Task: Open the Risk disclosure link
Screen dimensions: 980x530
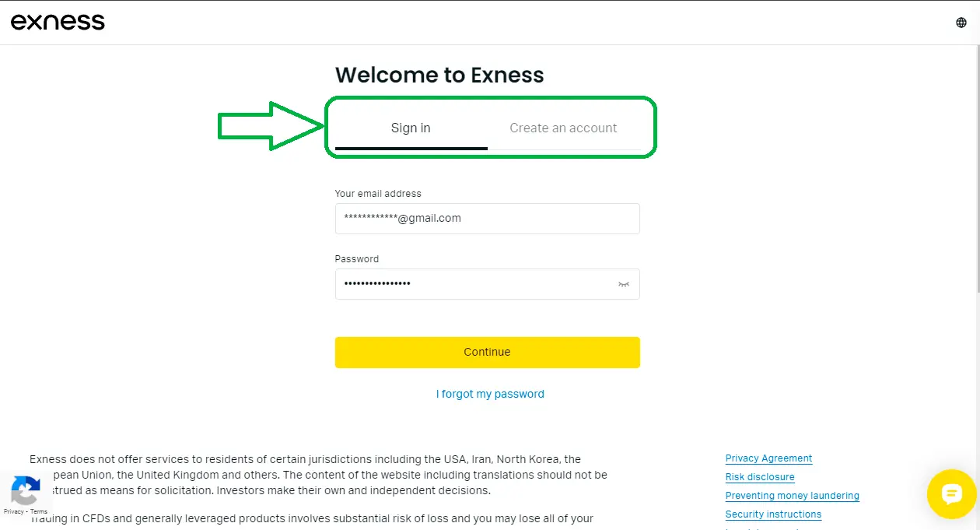Action: pos(760,476)
